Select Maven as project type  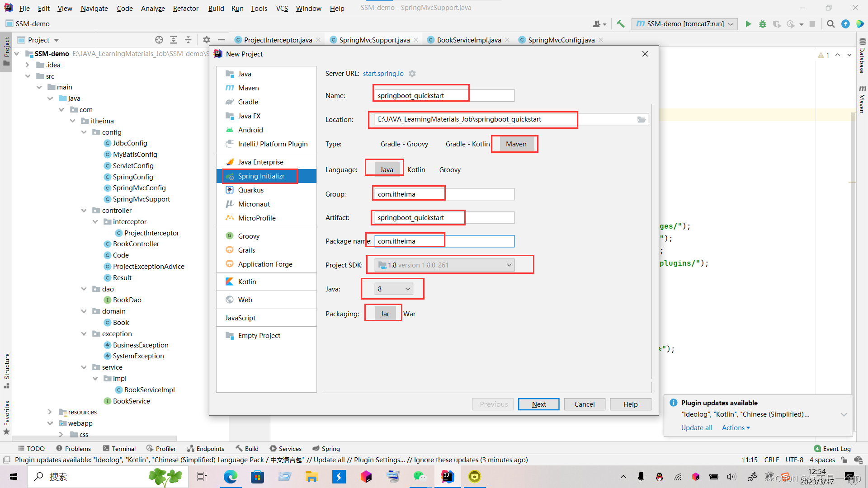click(x=516, y=144)
